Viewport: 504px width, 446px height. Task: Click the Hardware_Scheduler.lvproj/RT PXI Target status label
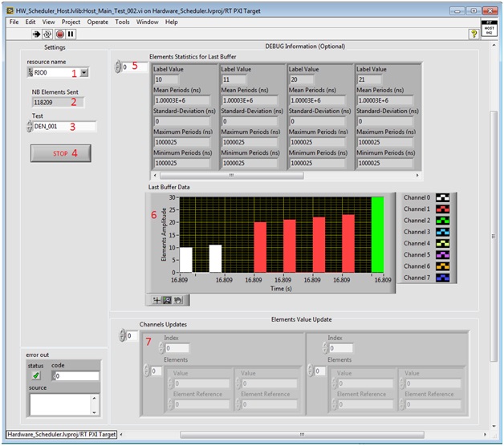click(61, 435)
